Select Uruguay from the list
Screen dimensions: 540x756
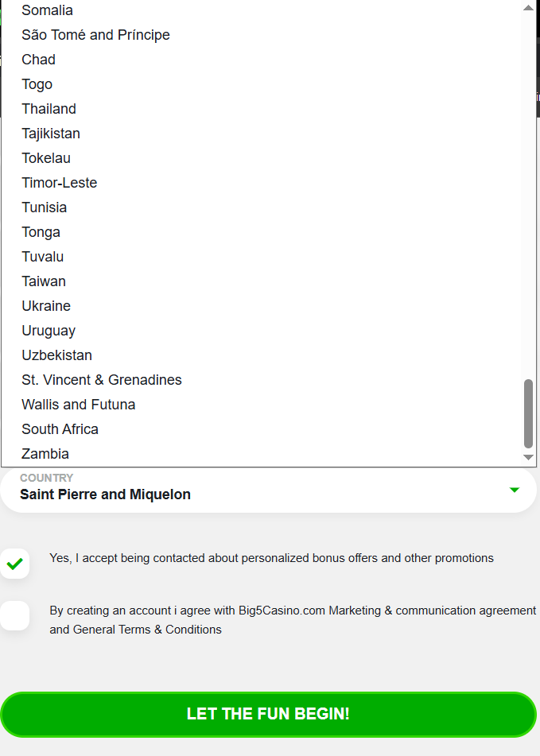[x=49, y=331]
